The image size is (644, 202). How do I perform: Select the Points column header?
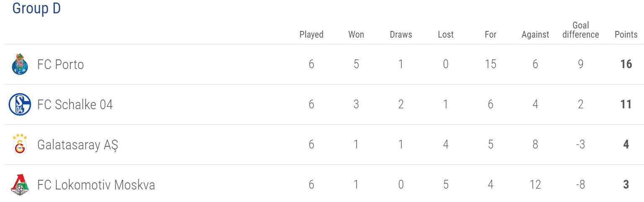[x=626, y=34]
